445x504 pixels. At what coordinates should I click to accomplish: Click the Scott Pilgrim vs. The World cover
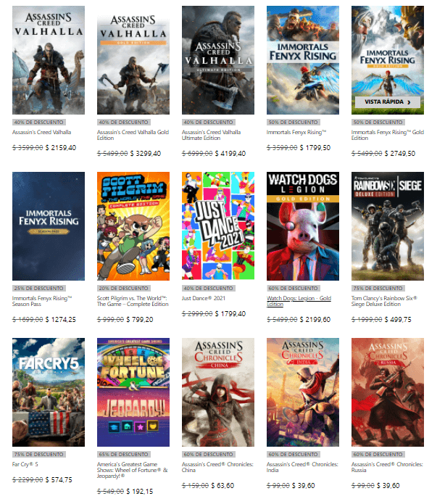[x=133, y=226]
